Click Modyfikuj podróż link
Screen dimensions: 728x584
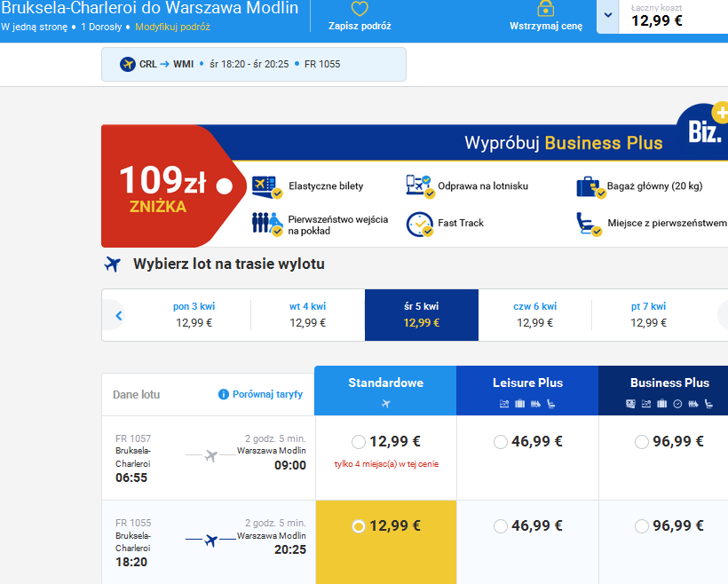click(x=173, y=27)
